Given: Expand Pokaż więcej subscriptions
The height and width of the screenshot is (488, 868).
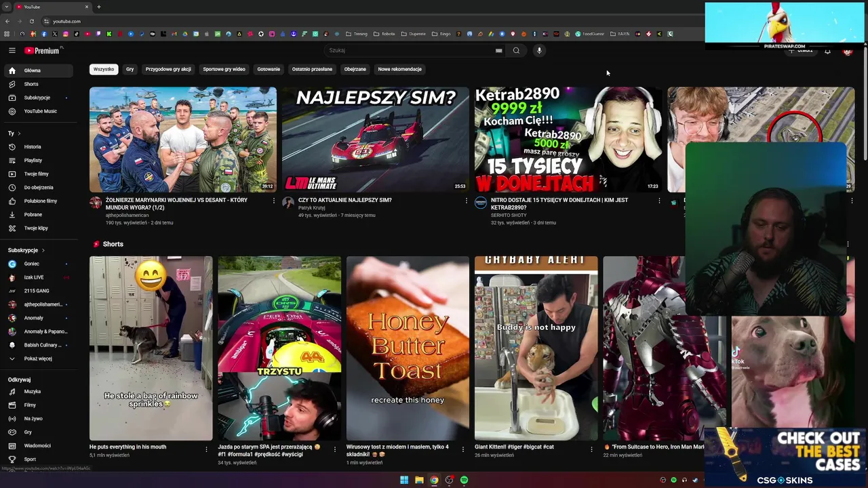Looking at the screenshot, I should (x=39, y=359).
